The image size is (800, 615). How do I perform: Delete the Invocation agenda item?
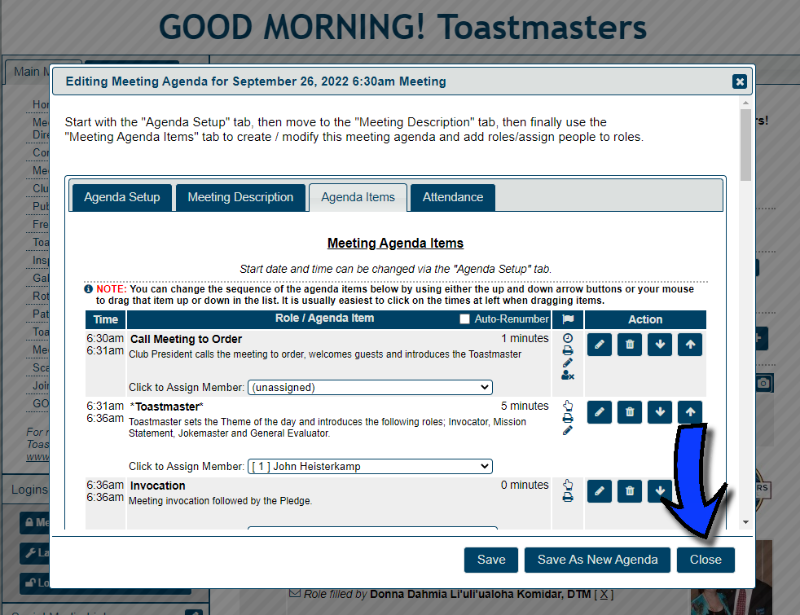pos(629,490)
